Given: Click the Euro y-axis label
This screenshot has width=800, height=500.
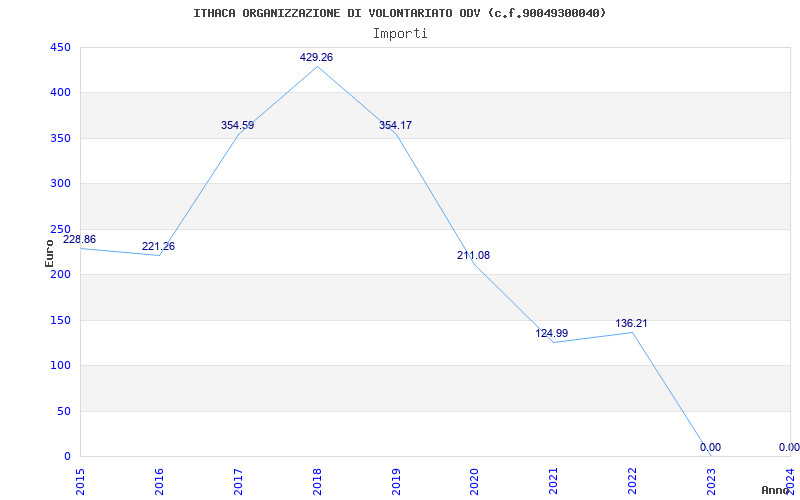Looking at the screenshot, I should click(49, 254).
